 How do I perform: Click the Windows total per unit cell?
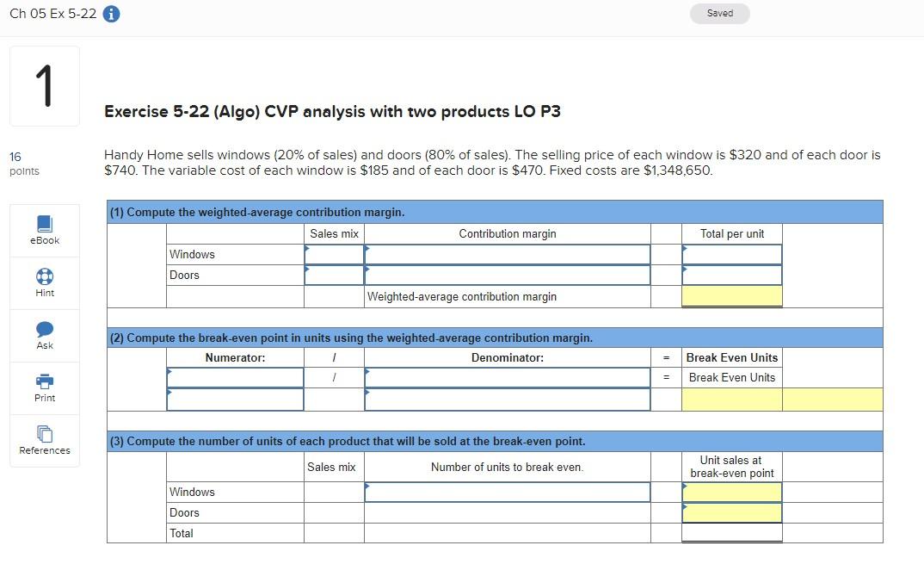(x=730, y=254)
